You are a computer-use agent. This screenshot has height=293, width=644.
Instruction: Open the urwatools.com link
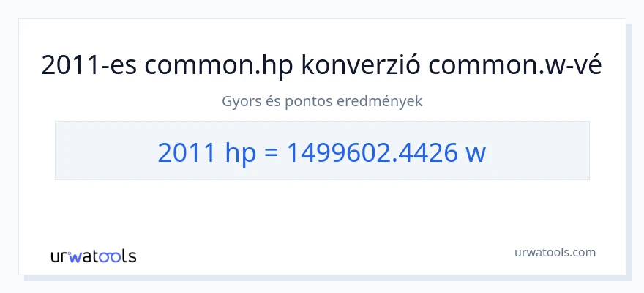click(x=555, y=252)
